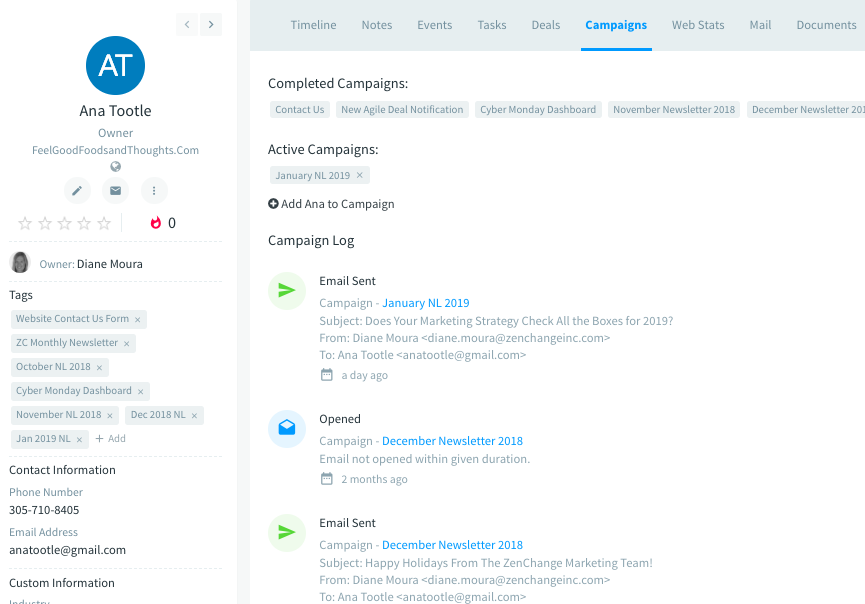Set rating to five stars

(104, 223)
